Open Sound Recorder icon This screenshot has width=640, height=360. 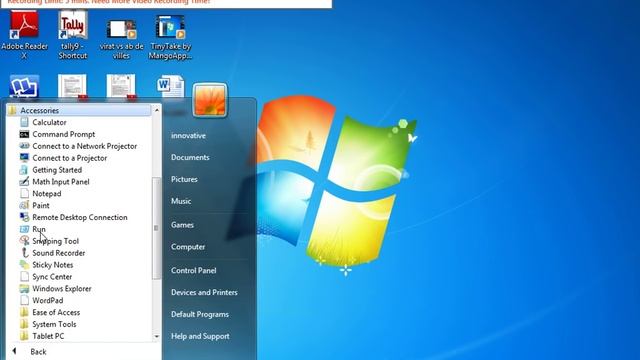(x=24, y=253)
